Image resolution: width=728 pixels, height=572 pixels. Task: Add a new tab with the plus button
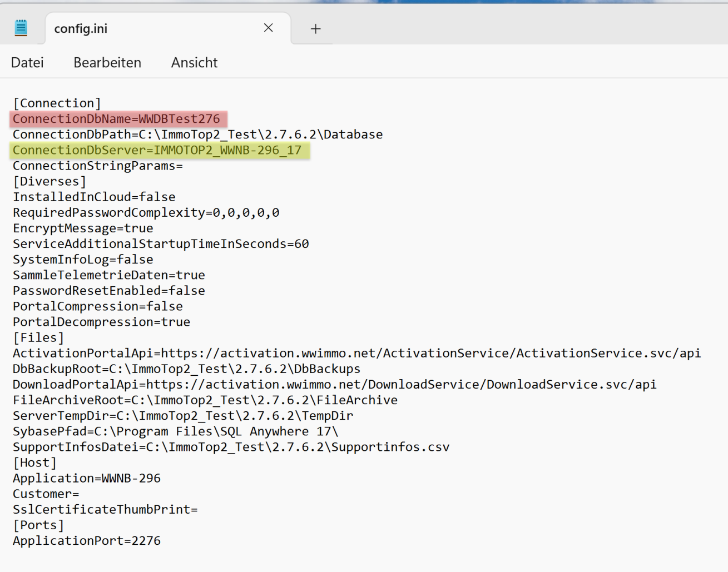(x=316, y=28)
